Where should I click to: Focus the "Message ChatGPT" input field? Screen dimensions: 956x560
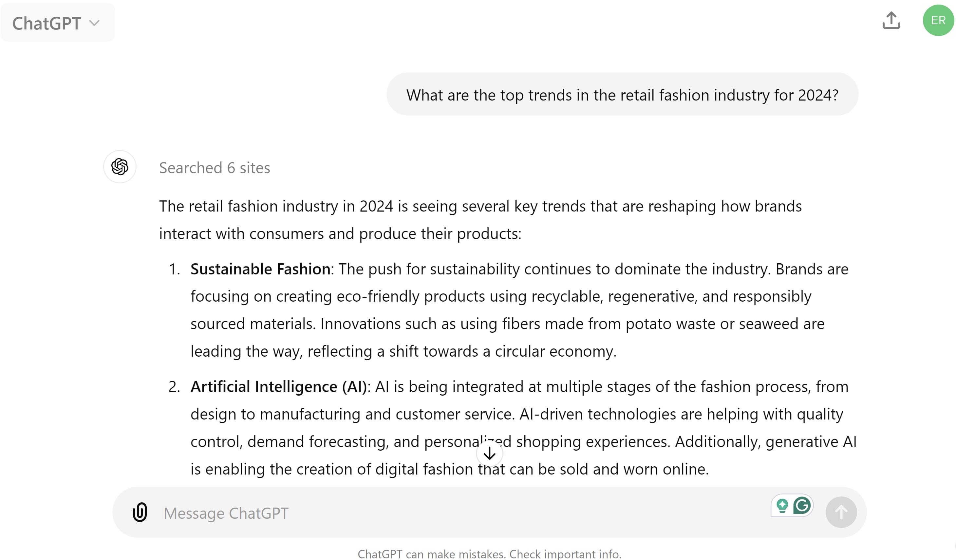(x=455, y=513)
